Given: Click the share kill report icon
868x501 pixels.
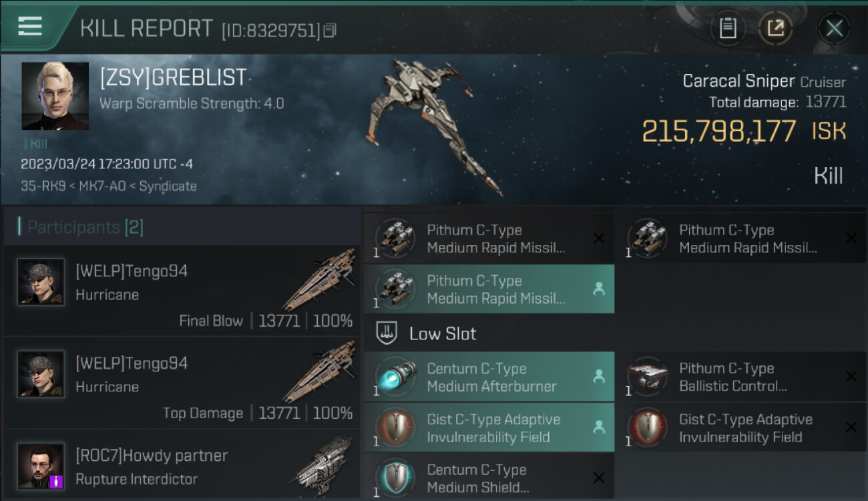Looking at the screenshot, I should coord(776,29).
